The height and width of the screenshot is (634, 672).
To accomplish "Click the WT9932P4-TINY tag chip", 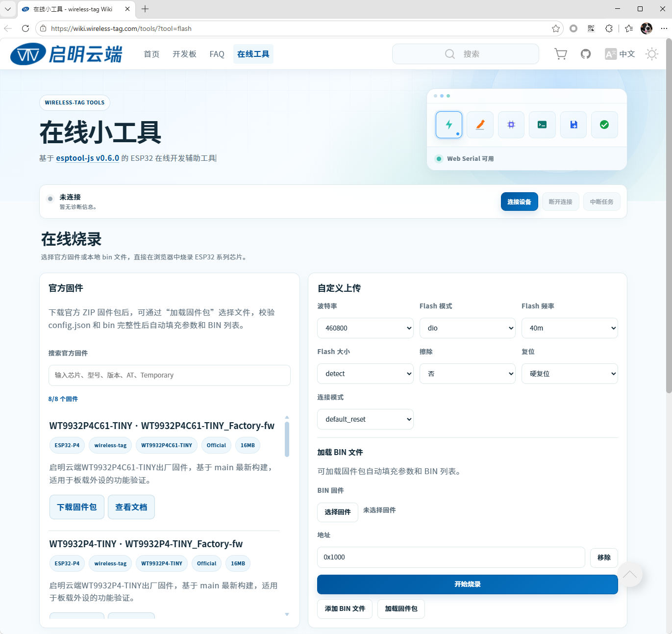I will click(162, 563).
